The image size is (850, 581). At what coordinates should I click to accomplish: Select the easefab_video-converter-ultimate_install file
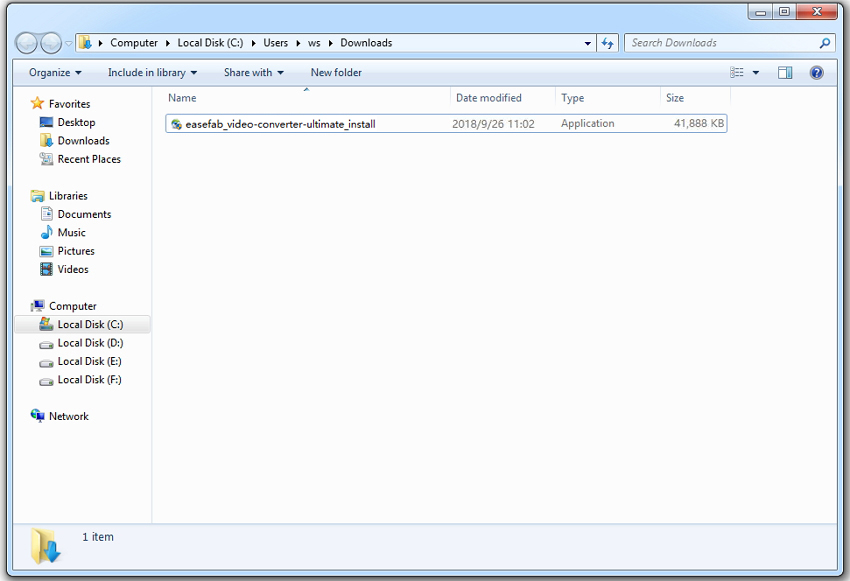click(446, 124)
